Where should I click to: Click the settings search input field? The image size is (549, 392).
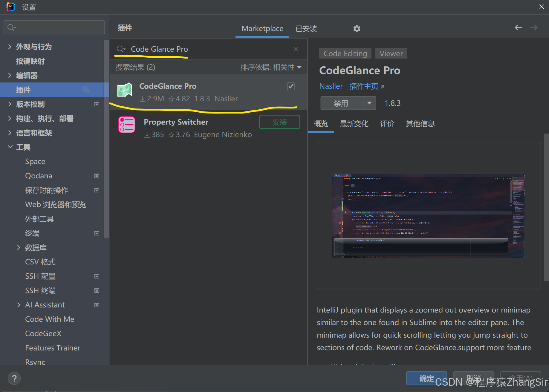[54, 27]
